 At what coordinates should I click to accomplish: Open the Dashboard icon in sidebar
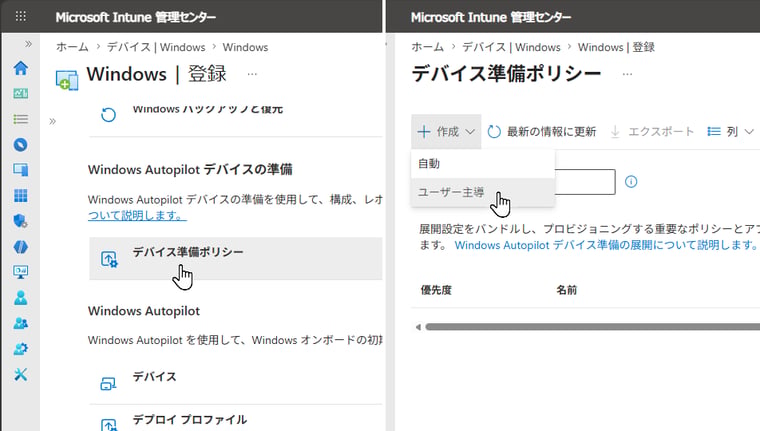pos(20,93)
